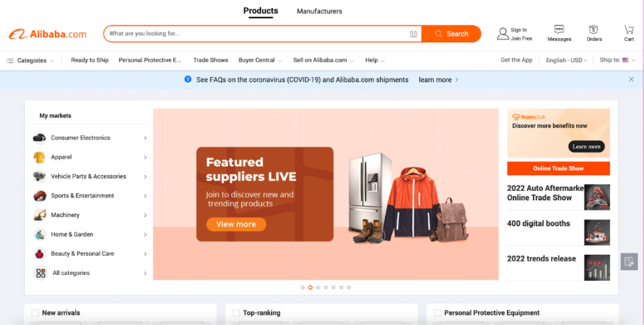The image size is (644, 325).
Task: Click the View more banner button
Action: point(236,224)
